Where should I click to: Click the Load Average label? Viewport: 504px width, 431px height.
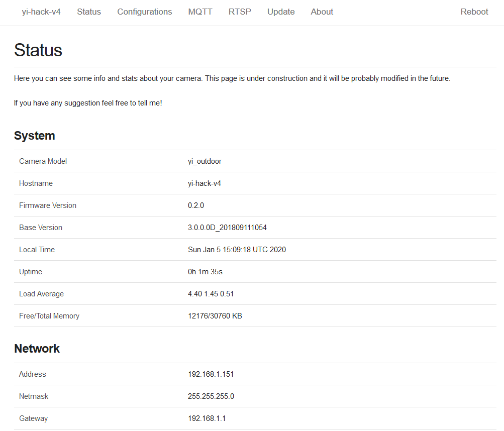pos(41,294)
